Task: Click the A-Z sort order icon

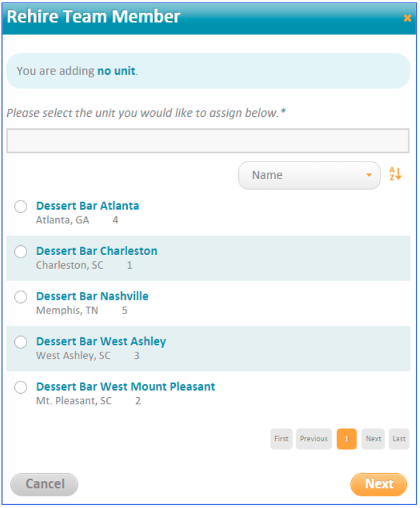Action: 395,175
